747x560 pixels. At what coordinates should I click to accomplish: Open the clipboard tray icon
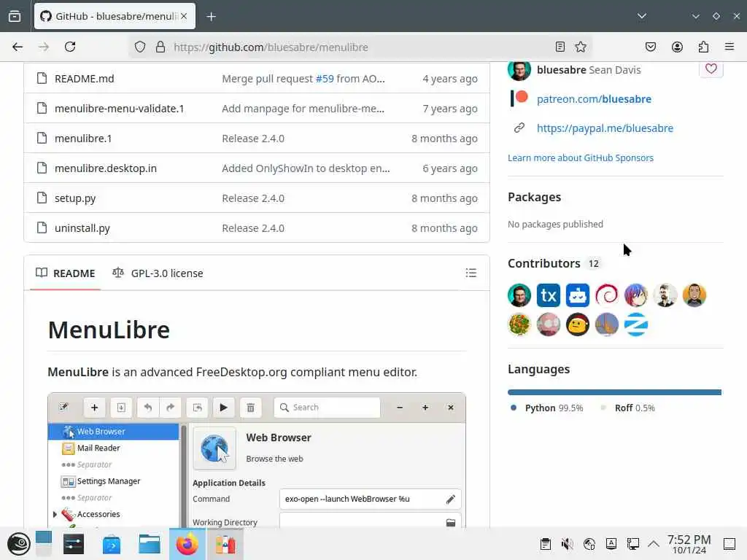pos(546,544)
